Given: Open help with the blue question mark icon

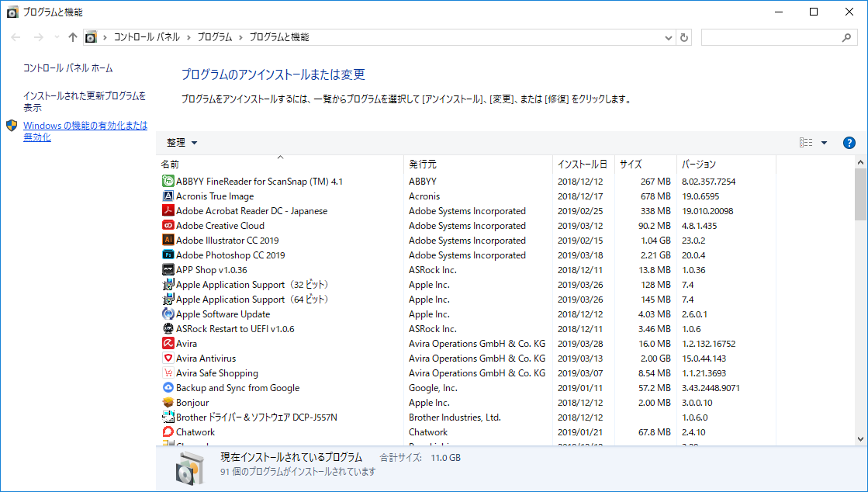Looking at the screenshot, I should (x=849, y=143).
